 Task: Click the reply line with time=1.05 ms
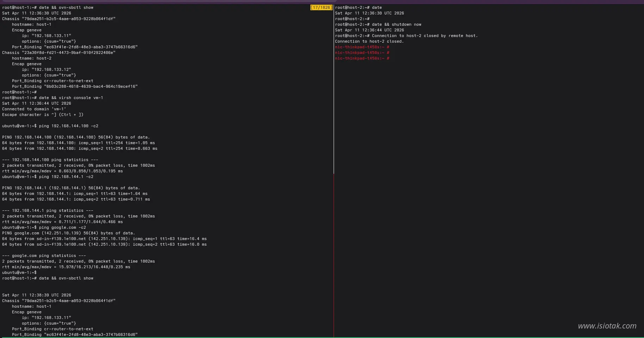coord(79,143)
